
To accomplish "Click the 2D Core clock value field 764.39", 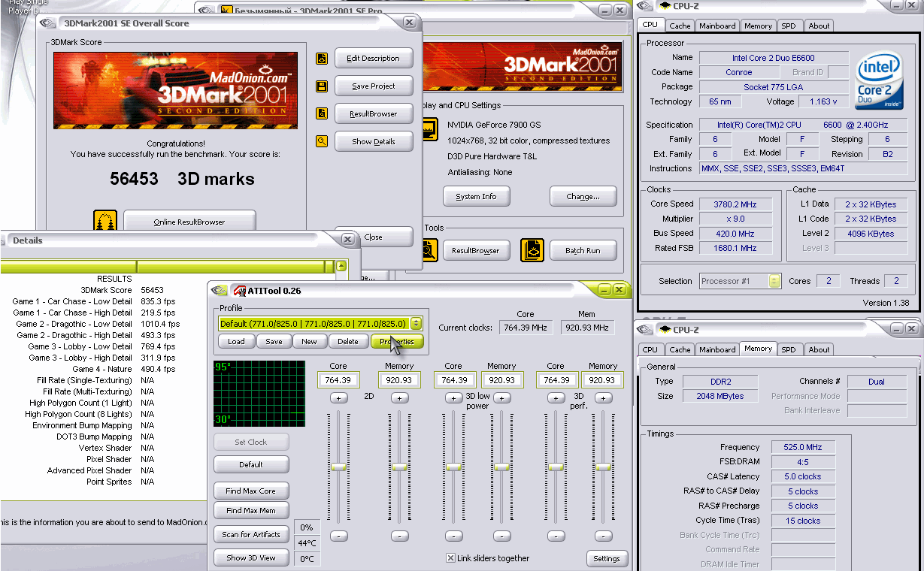I will coord(338,380).
